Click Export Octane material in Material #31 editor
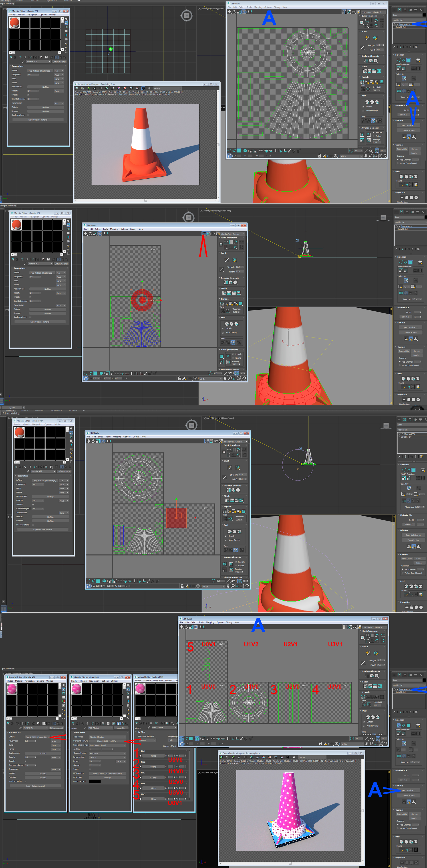The image size is (427, 868). (x=35, y=786)
